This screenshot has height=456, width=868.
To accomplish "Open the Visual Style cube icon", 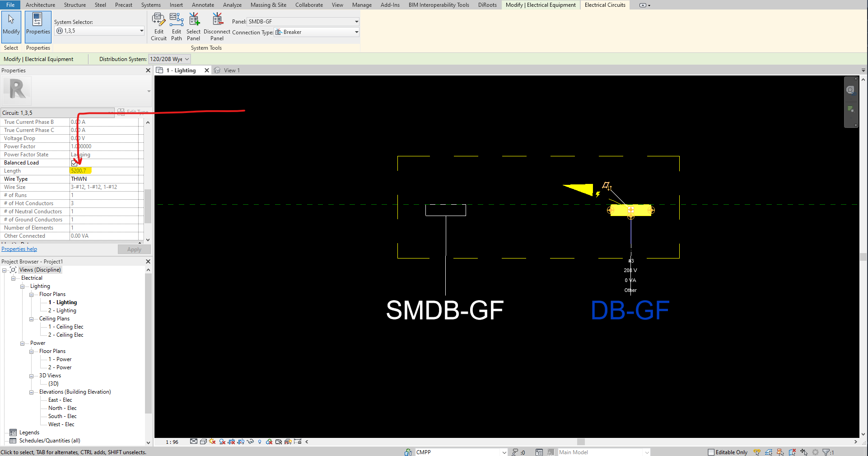I will (203, 442).
